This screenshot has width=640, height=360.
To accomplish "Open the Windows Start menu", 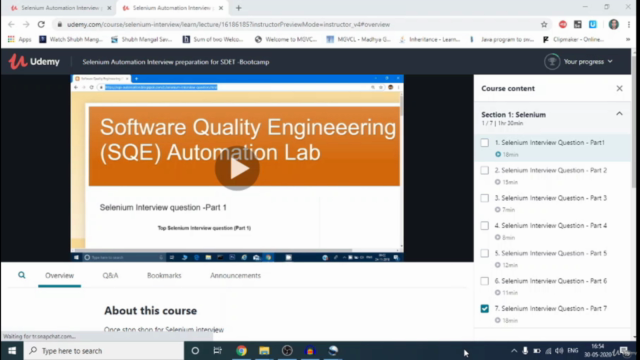I will [12, 351].
